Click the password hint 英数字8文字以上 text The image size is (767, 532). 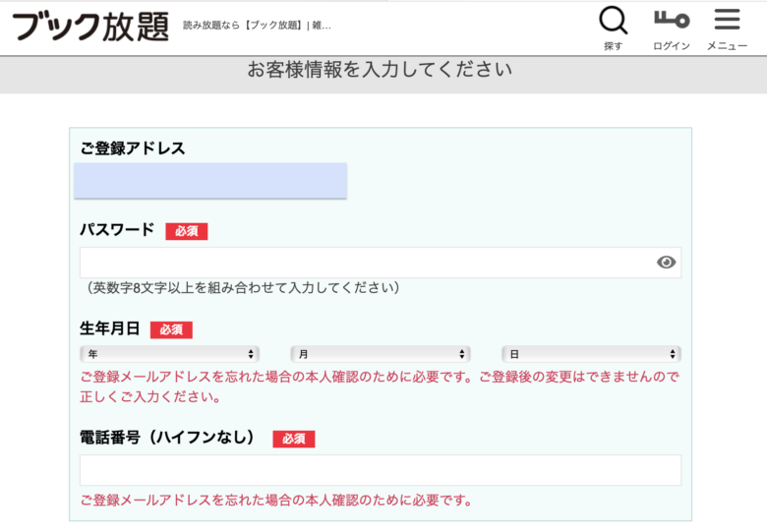click(x=243, y=287)
